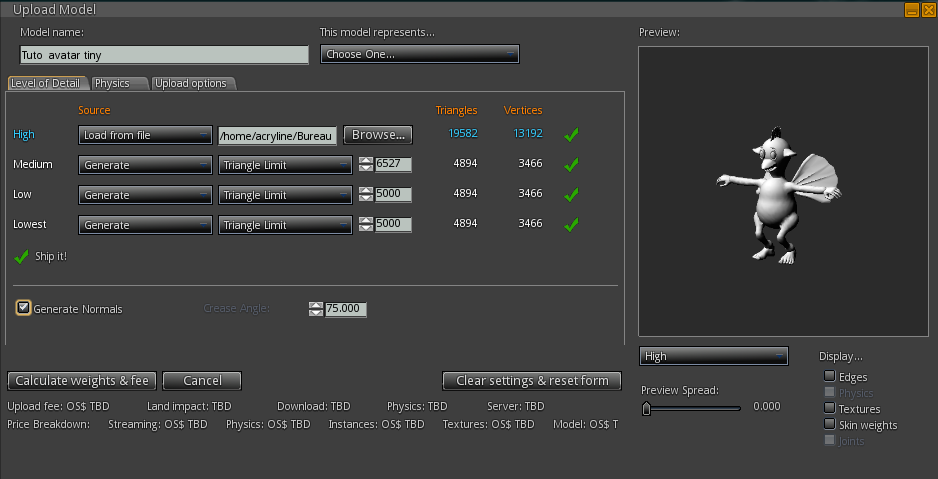Open the High source 'Load from file' dropdown
938x479 pixels.
pos(145,135)
